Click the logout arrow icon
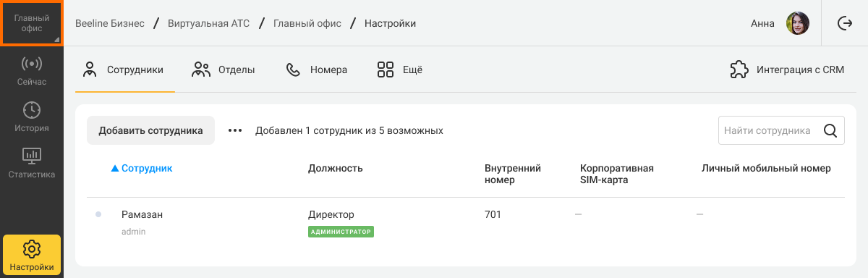This screenshot has width=868, height=278. click(x=845, y=23)
